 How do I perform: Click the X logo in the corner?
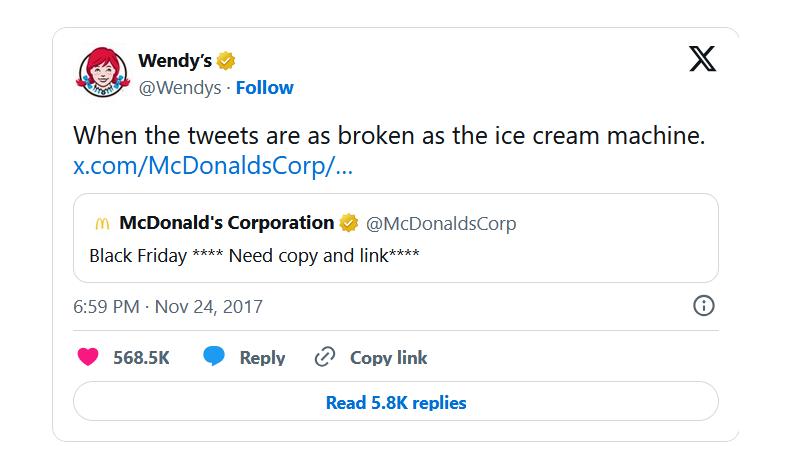click(x=703, y=60)
